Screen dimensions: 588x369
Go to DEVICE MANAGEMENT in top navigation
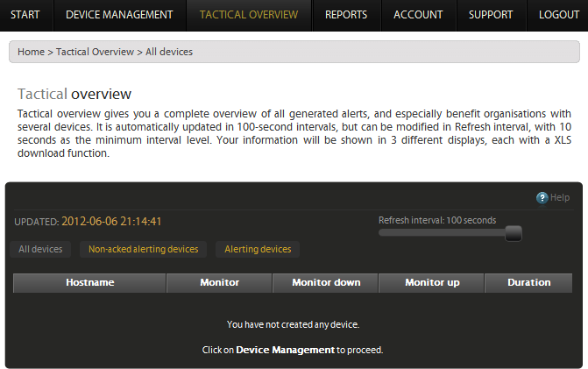point(119,15)
